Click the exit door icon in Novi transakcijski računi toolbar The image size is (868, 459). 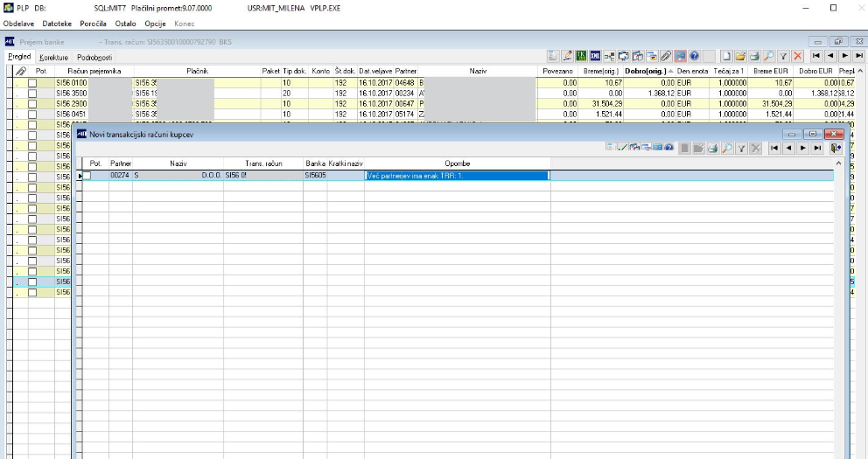(836, 148)
